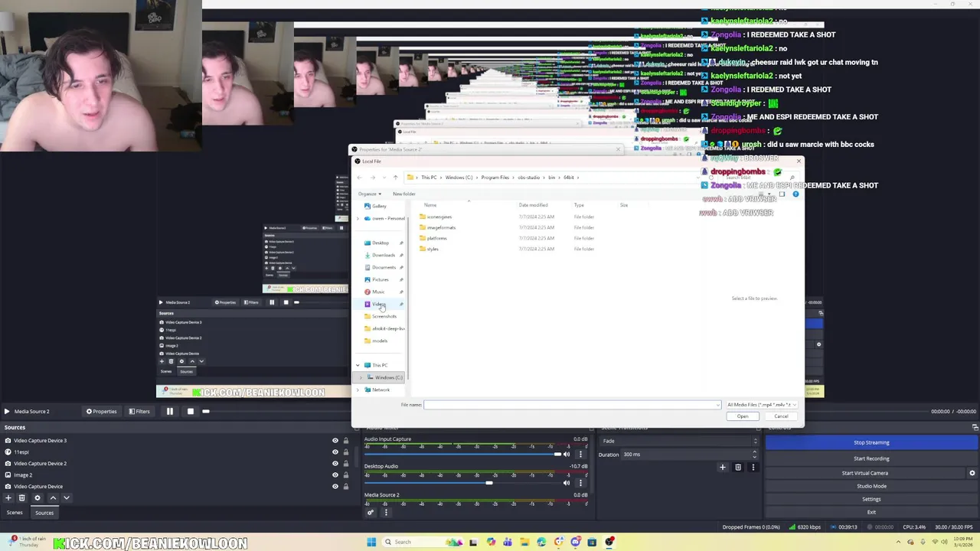Select the 11espi source row
Screen dimensions: 980x551
point(165,452)
